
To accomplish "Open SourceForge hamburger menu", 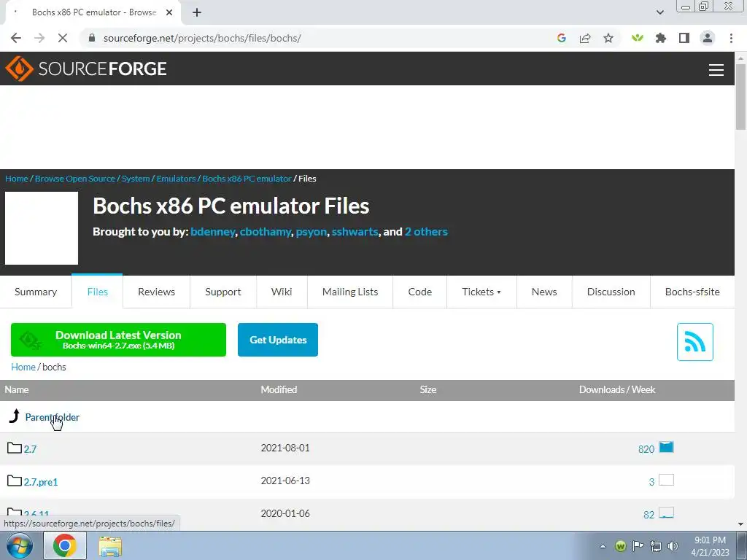I will point(716,69).
